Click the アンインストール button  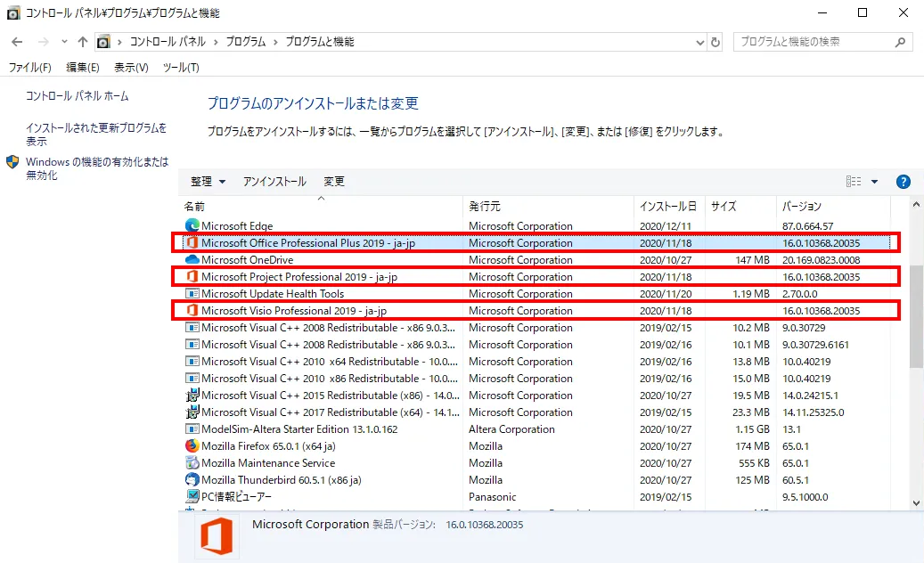tap(274, 182)
